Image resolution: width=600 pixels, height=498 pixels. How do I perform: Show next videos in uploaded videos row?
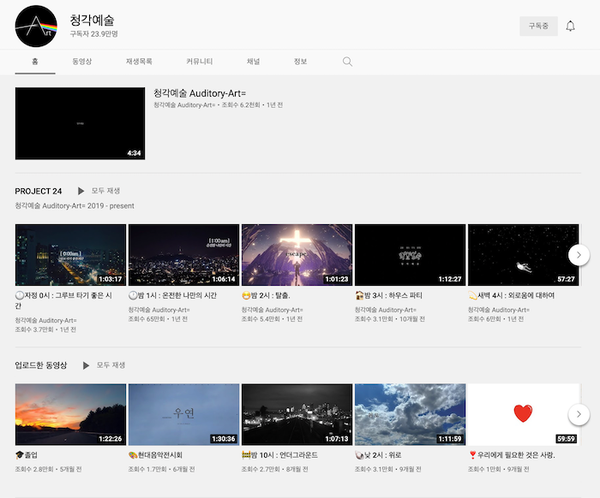[579, 414]
